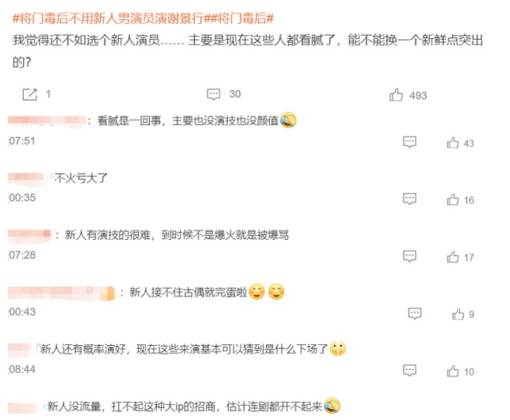
Task: Click the 493 like count
Action: (418, 96)
